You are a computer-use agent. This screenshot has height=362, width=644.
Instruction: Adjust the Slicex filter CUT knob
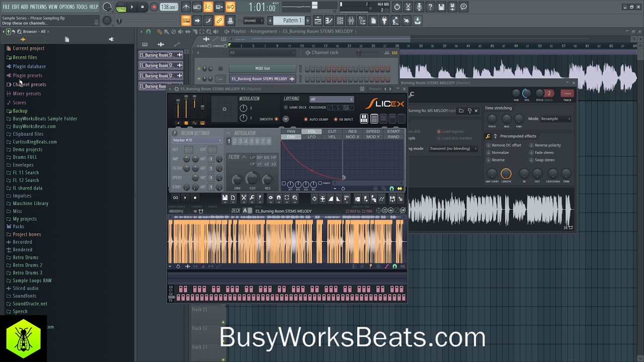tap(252, 178)
